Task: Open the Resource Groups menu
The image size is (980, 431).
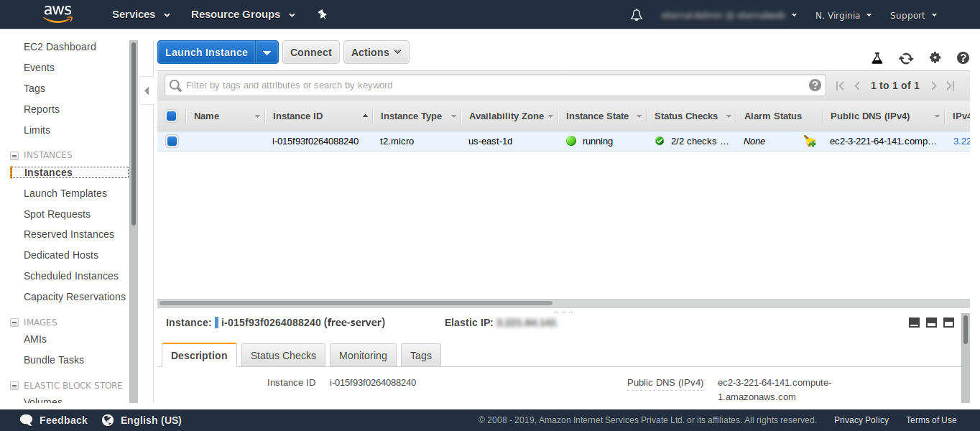Action: 243,14
